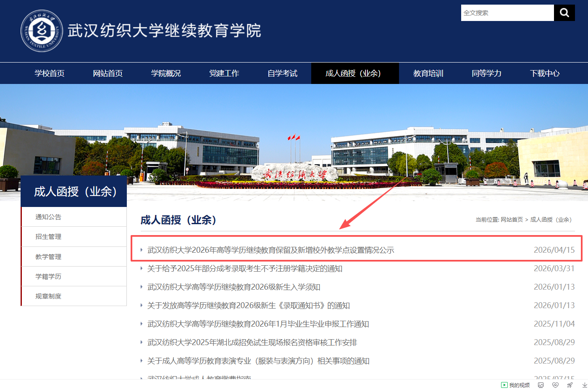Click the 成人函授（业余）breadcrumb link
Viewport: 588px width, 390px height.
(551, 220)
